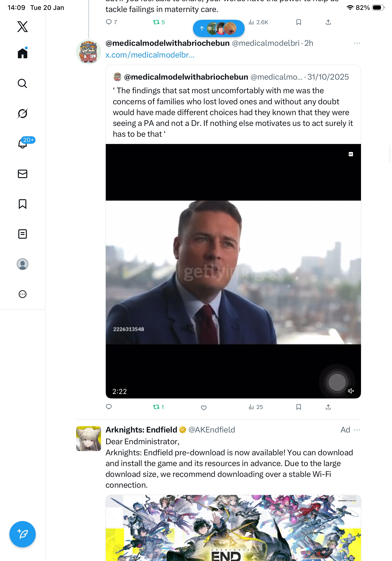Screen dimensions: 392x561
Task: Open the sidebar More circle menu
Action: pyautogui.click(x=23, y=294)
